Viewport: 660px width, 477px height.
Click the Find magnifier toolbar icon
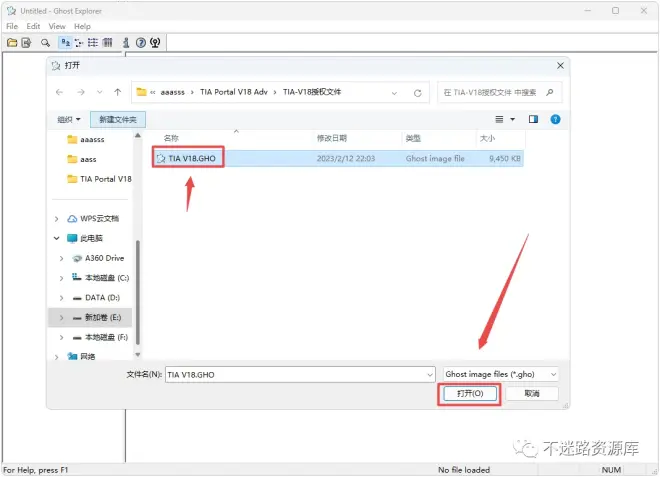click(45, 43)
